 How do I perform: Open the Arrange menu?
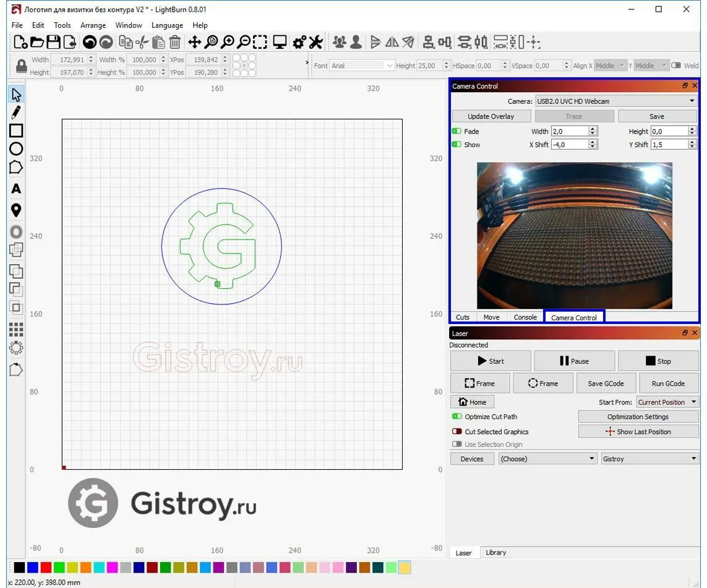[x=93, y=25]
